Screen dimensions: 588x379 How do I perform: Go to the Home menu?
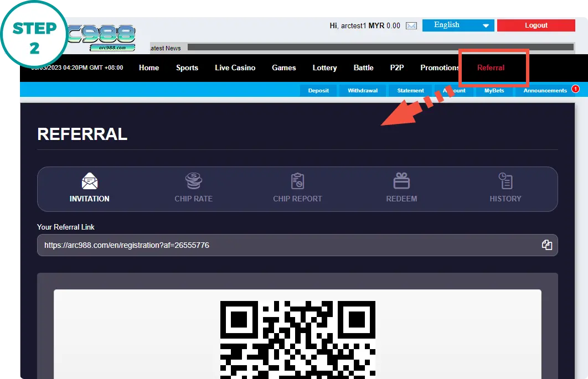[x=149, y=68]
